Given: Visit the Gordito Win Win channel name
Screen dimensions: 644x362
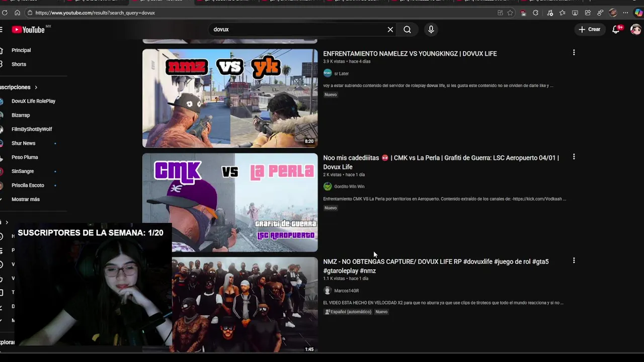Looking at the screenshot, I should [x=349, y=187].
